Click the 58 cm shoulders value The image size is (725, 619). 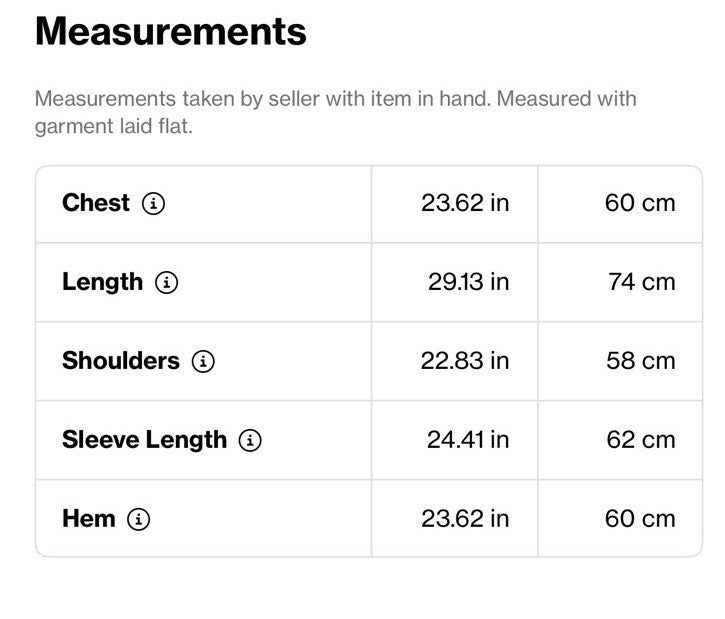pos(641,361)
